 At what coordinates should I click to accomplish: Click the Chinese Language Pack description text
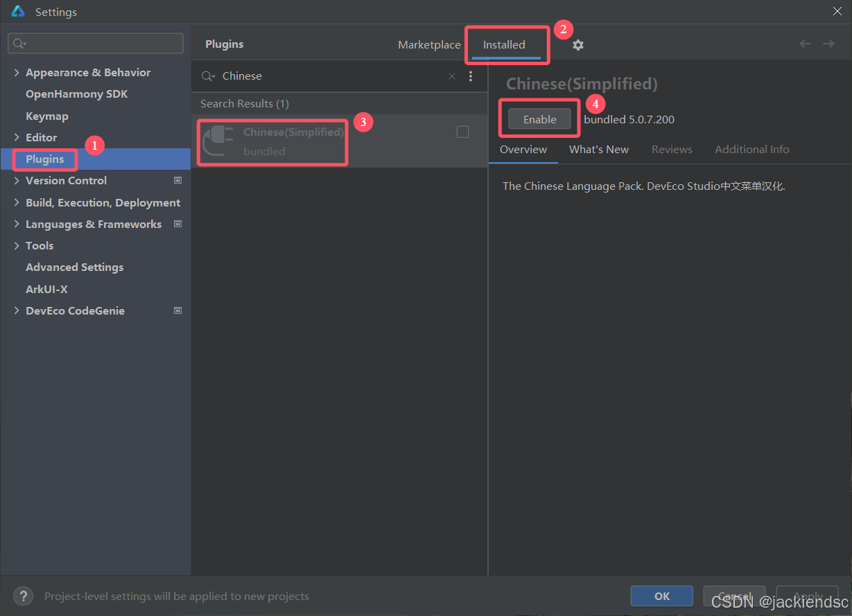click(644, 186)
